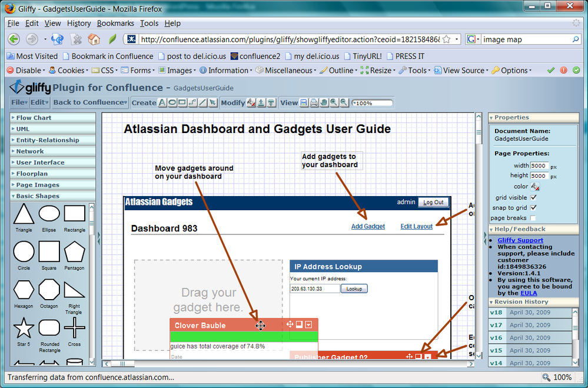Click the page height input field

tap(539, 175)
